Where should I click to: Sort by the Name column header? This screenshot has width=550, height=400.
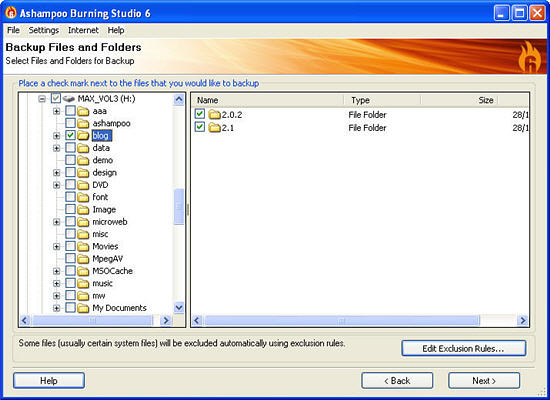tap(268, 100)
